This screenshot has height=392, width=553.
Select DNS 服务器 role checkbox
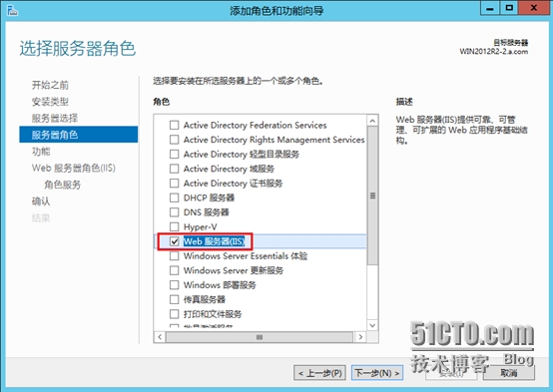tap(175, 212)
